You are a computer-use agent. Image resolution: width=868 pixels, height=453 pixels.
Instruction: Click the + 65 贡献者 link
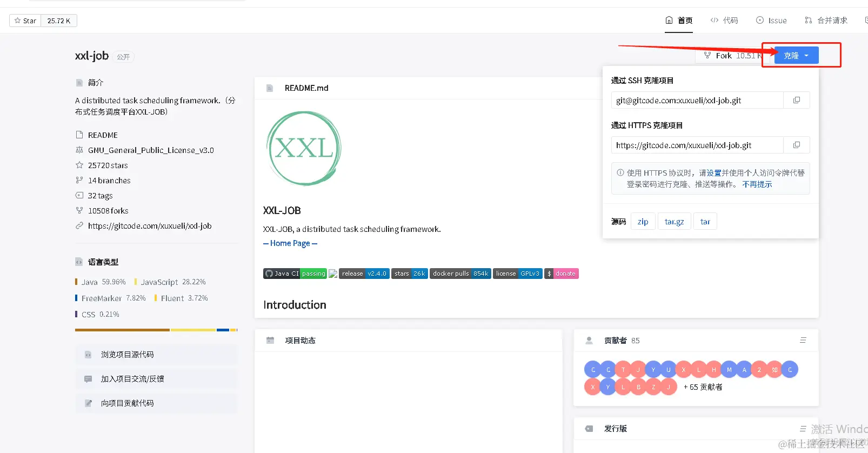(703, 387)
